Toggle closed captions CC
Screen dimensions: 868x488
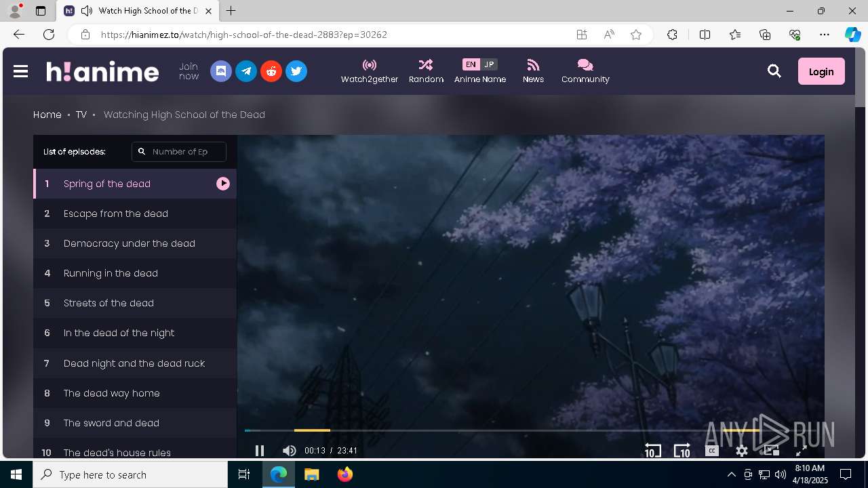point(711,450)
